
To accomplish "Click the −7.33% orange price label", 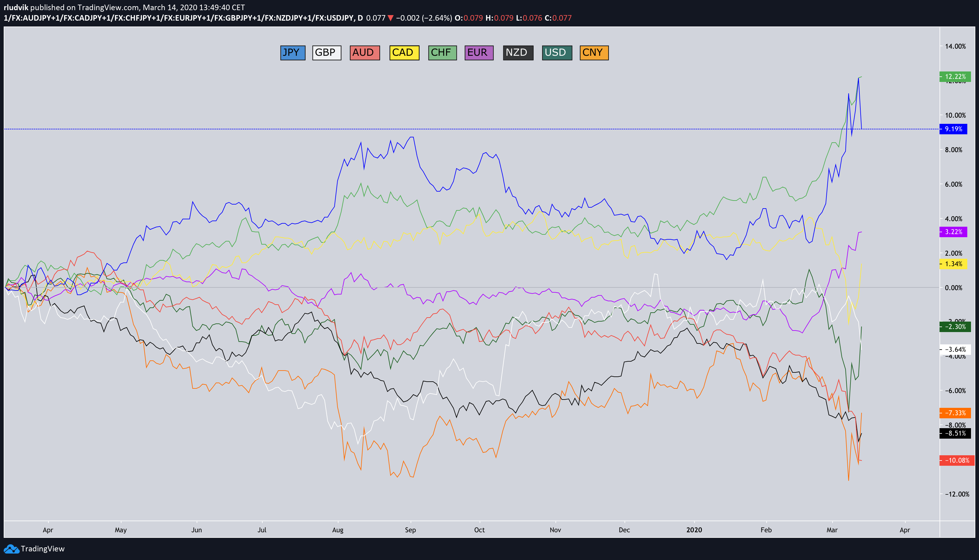I will (955, 413).
